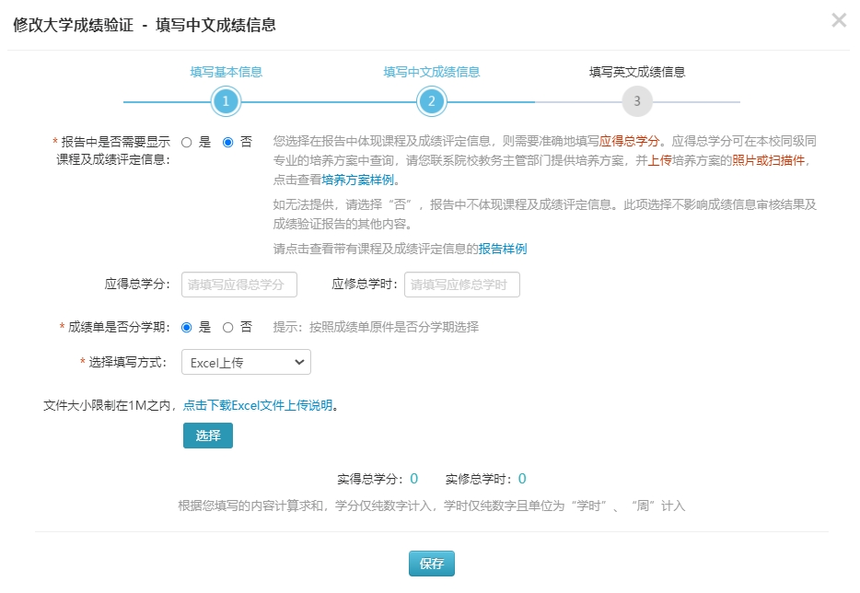点击右上角关闭对话框的X图标
The image size is (860, 593).
click(838, 20)
